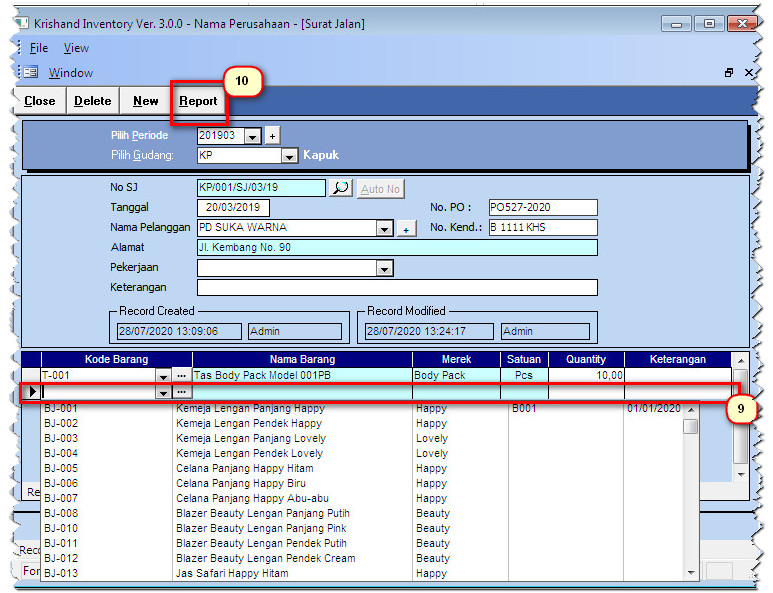Click the Quantity column header

(x=586, y=359)
